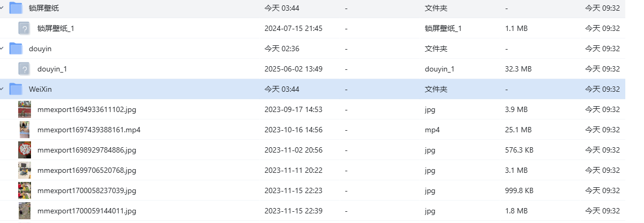Select the douyin_1 file name
This screenshot has width=644, height=223.
point(52,69)
